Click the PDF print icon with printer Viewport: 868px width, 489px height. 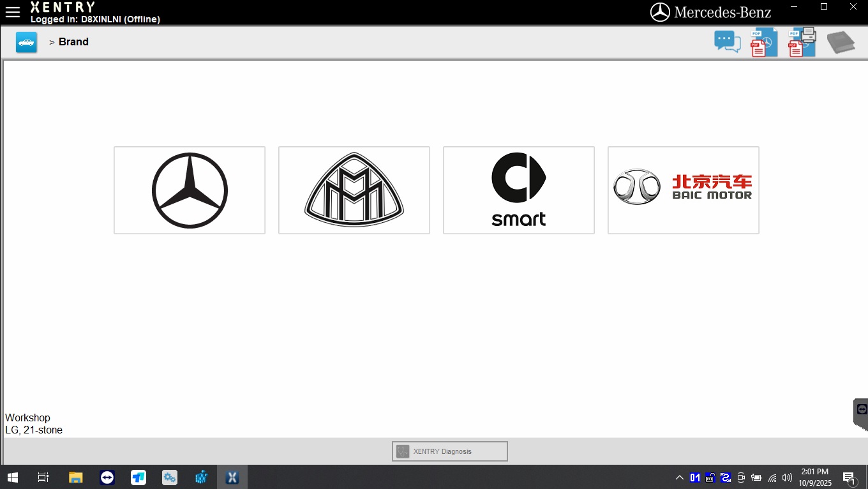(802, 42)
